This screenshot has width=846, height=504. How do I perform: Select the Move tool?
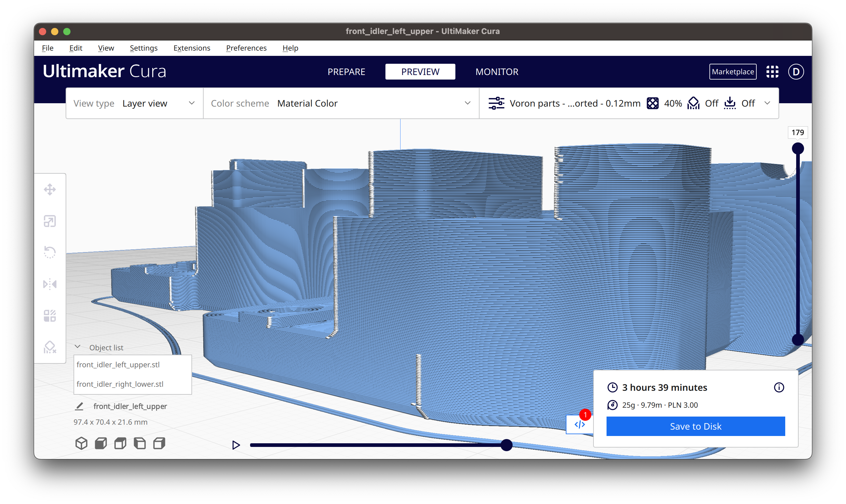pos(50,189)
